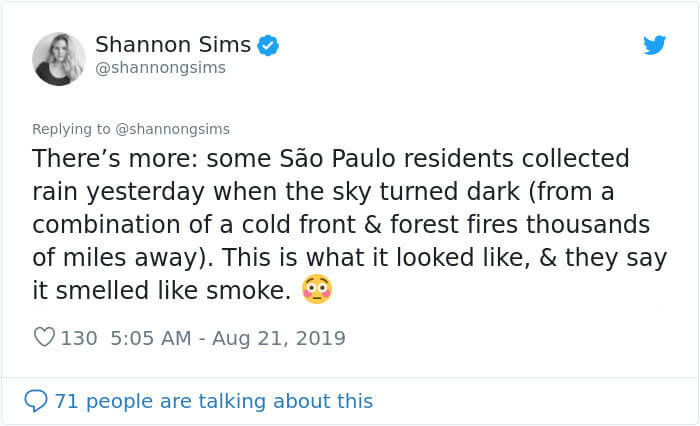Click the flushed face emoji

coord(316,290)
